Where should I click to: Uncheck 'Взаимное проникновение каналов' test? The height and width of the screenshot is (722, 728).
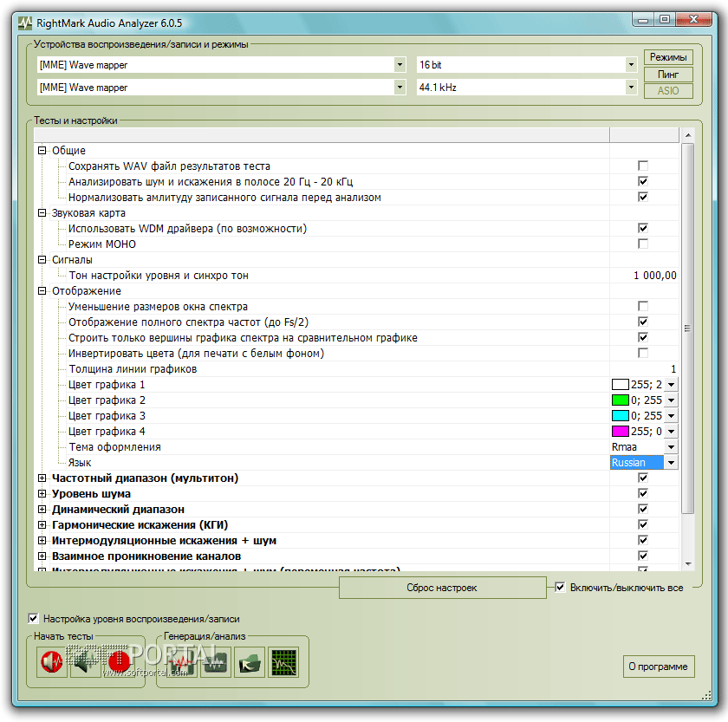(x=643, y=556)
